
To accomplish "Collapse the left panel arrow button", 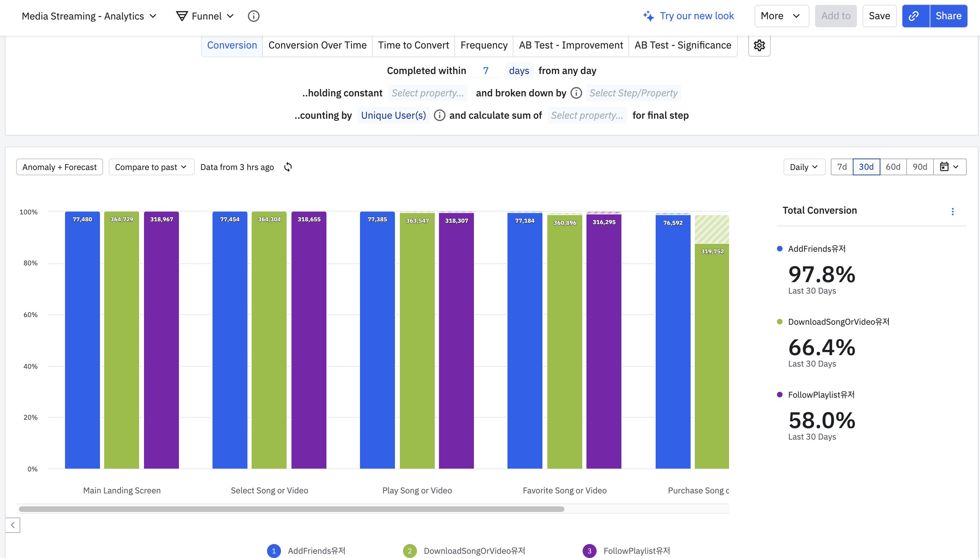I will (x=13, y=525).
